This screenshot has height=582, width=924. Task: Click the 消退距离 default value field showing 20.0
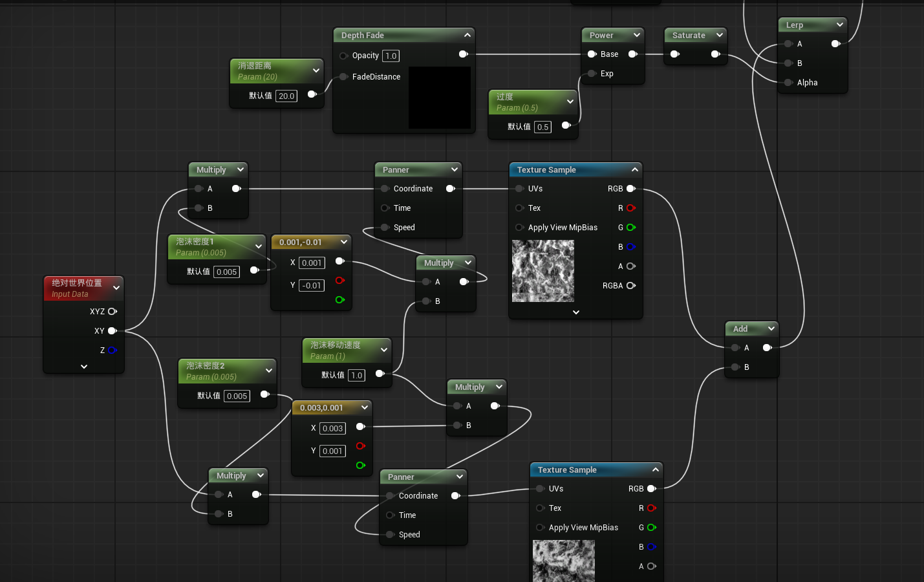point(286,96)
